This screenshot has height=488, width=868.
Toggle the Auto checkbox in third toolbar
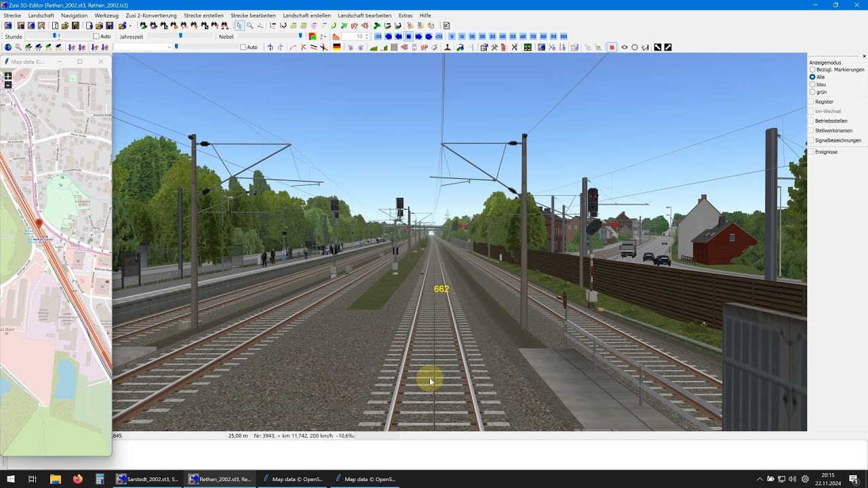click(x=243, y=47)
